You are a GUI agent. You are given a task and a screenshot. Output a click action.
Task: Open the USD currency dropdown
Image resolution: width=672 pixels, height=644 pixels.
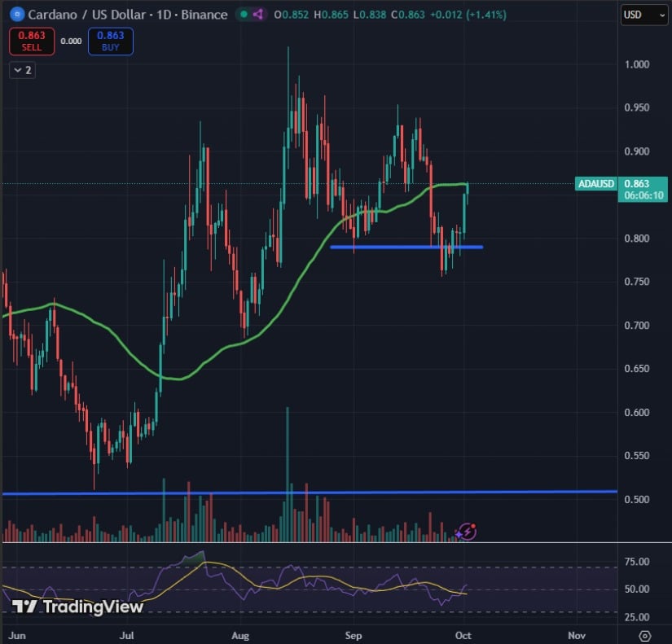coord(642,15)
